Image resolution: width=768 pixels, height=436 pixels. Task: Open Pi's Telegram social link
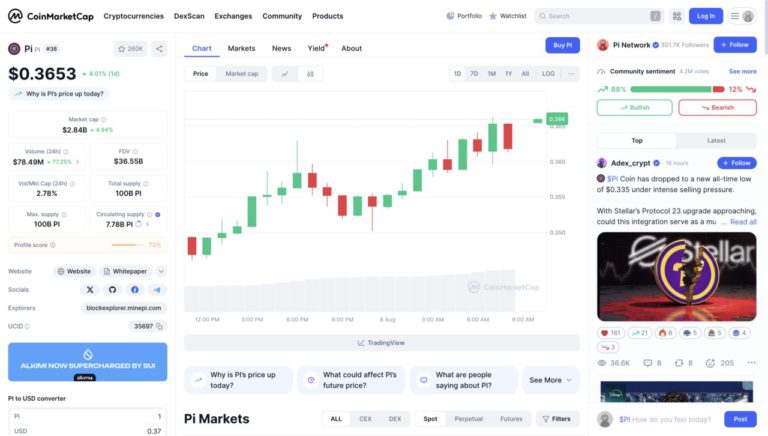pyautogui.click(x=157, y=289)
